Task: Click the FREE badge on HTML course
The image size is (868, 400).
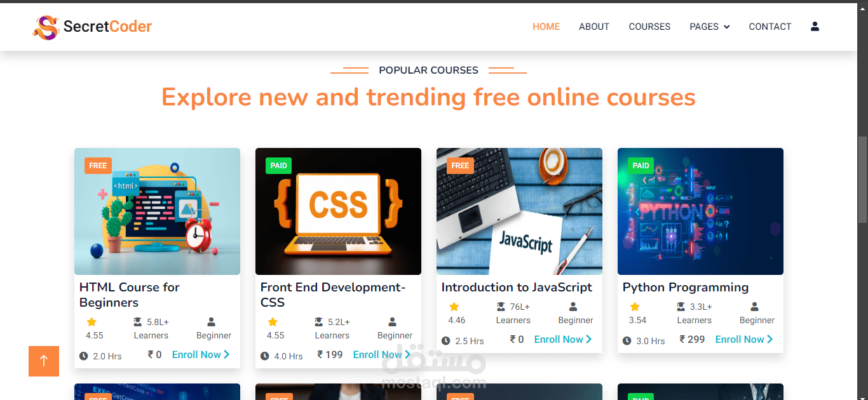Action: [98, 166]
